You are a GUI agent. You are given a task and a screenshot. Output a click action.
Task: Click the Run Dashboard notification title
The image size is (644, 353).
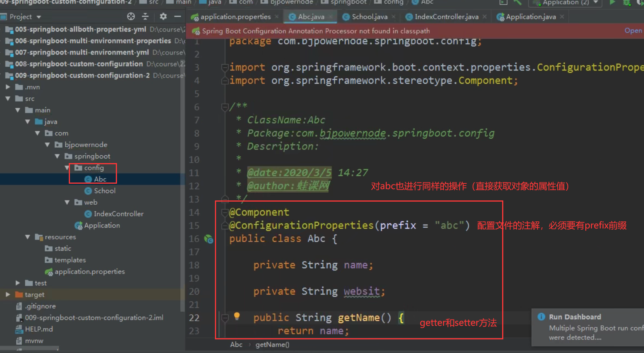point(575,317)
